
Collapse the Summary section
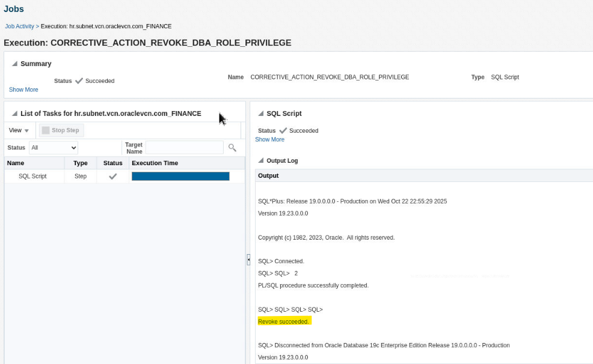(14, 64)
